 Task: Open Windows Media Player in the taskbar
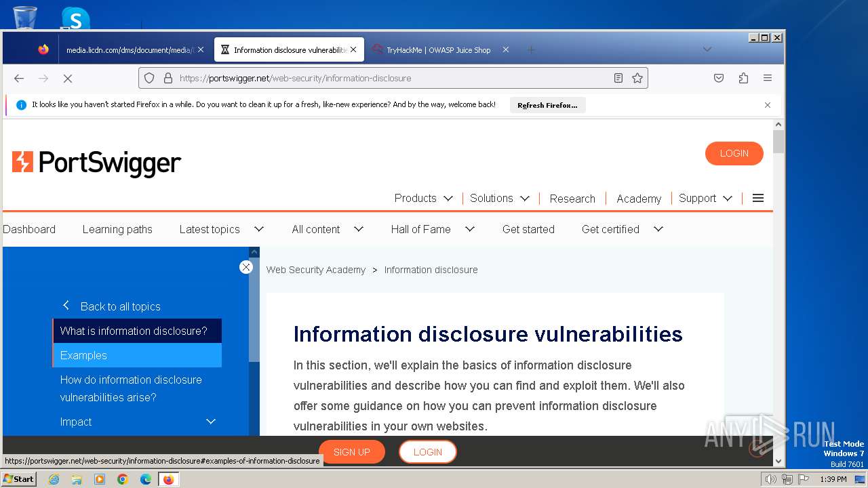pyautogui.click(x=100, y=479)
